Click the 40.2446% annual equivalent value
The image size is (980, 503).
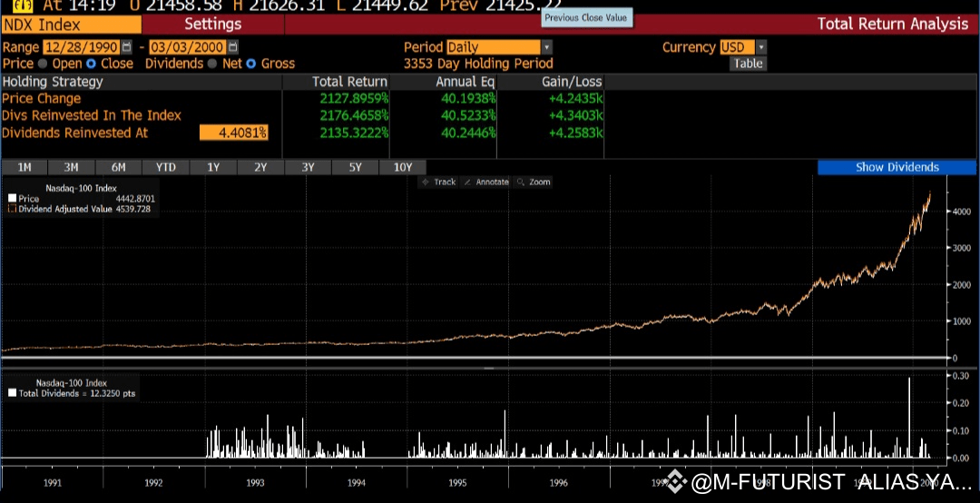467,133
